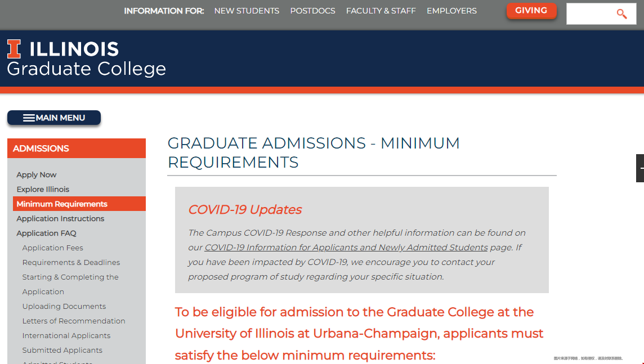Open Postdocs information

click(312, 11)
